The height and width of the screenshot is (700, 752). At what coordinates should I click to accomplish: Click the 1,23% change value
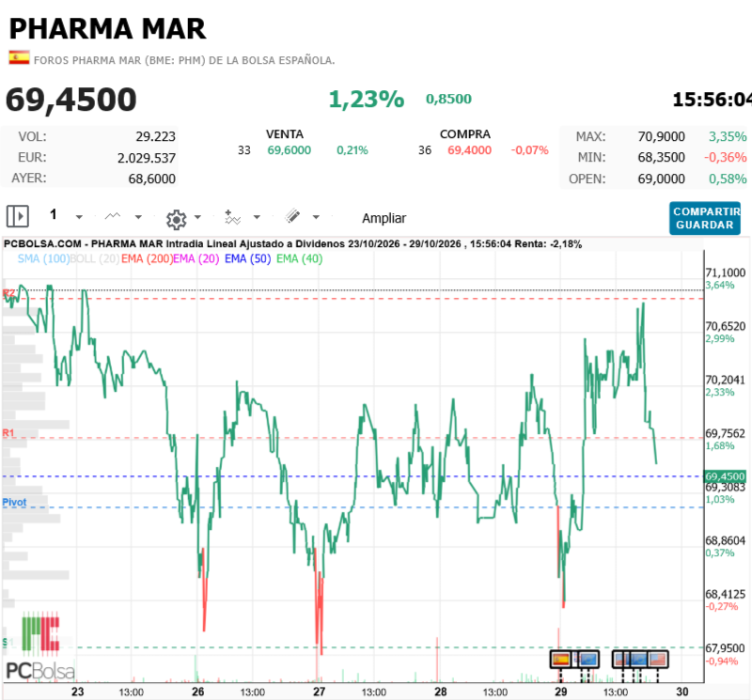click(x=367, y=100)
